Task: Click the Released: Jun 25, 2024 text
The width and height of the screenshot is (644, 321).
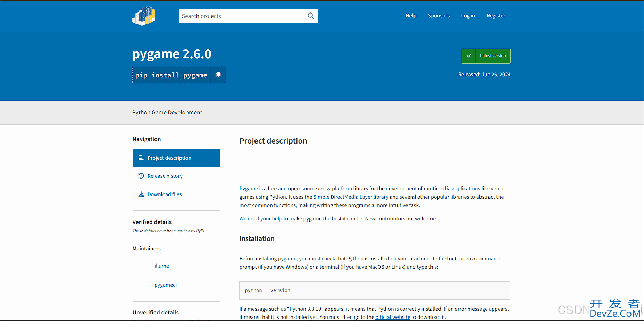Action: 484,75
